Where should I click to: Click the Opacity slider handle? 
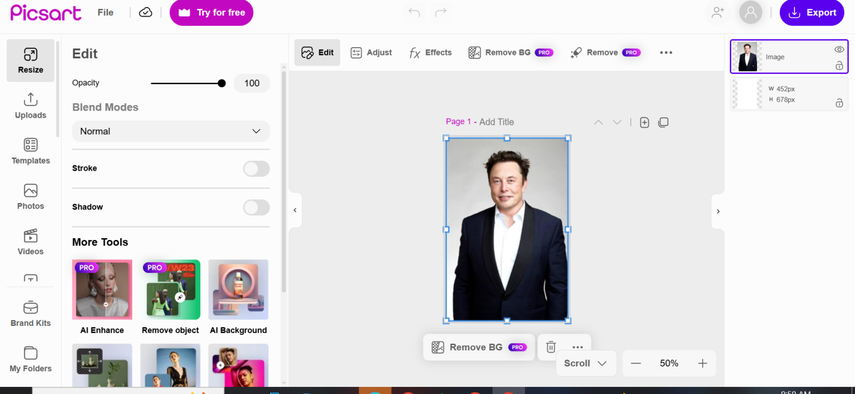221,83
